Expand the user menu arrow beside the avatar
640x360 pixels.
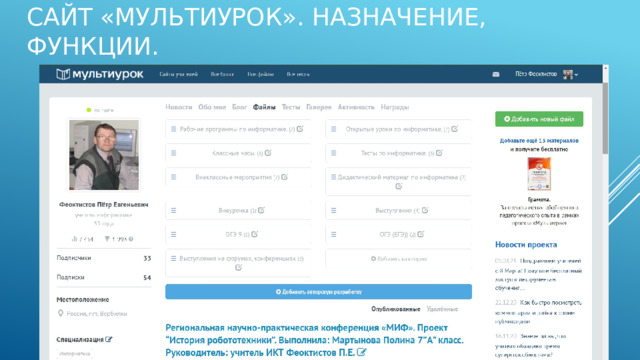point(576,75)
